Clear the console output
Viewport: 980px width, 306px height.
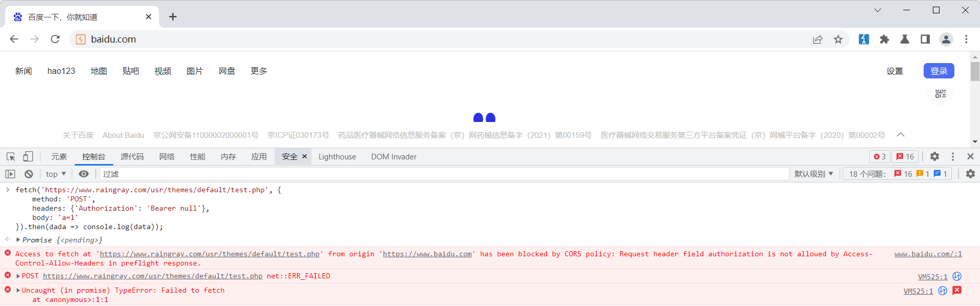point(29,174)
